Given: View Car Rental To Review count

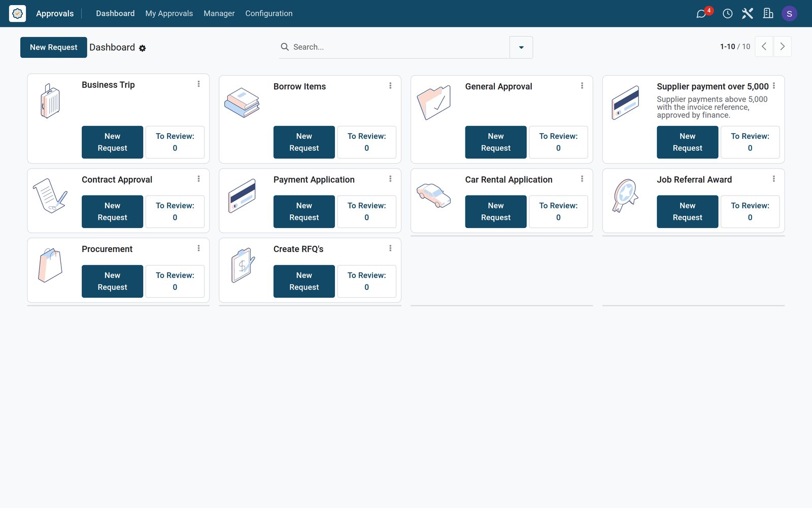Looking at the screenshot, I should 558,212.
